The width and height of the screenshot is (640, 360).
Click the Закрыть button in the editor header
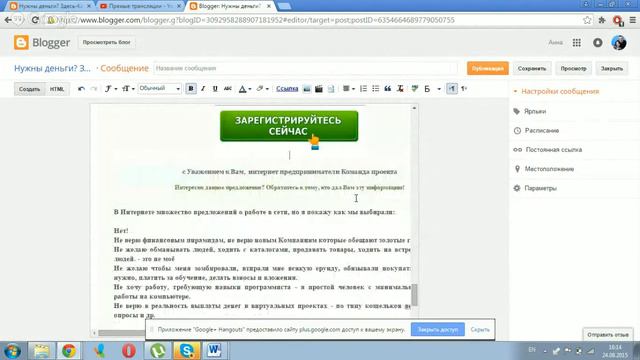point(611,68)
